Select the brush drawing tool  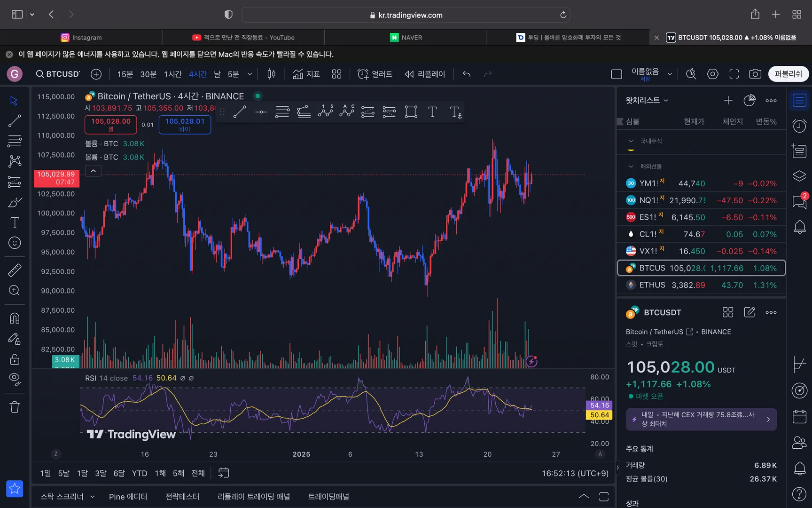(x=15, y=202)
